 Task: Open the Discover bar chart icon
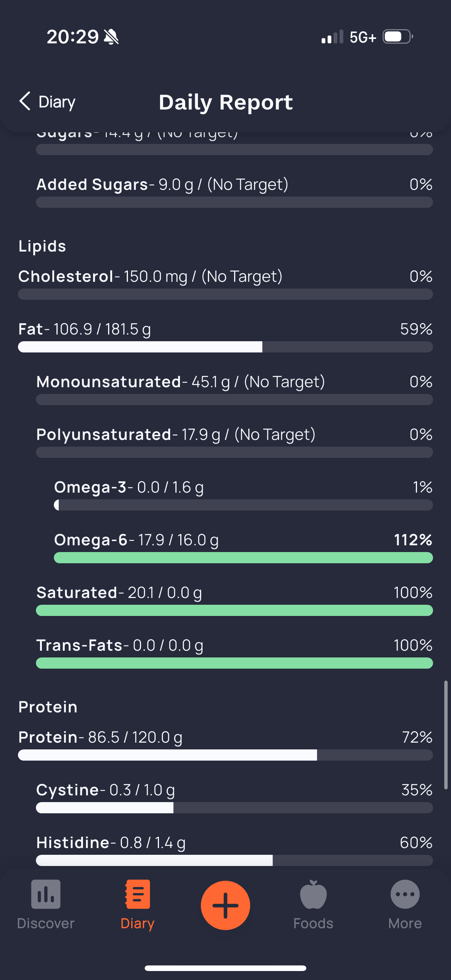click(x=46, y=894)
